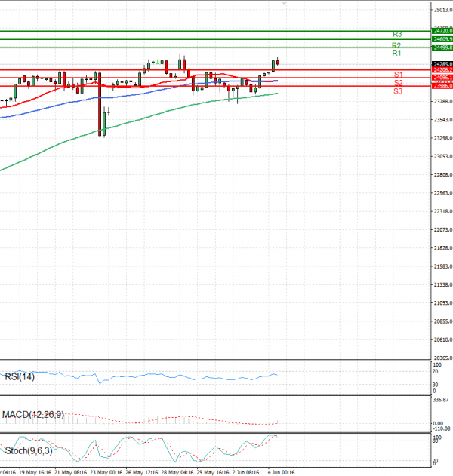The width and height of the screenshot is (453, 476).
Task: Click the 26 May 12:16 time label
Action: pos(142,473)
